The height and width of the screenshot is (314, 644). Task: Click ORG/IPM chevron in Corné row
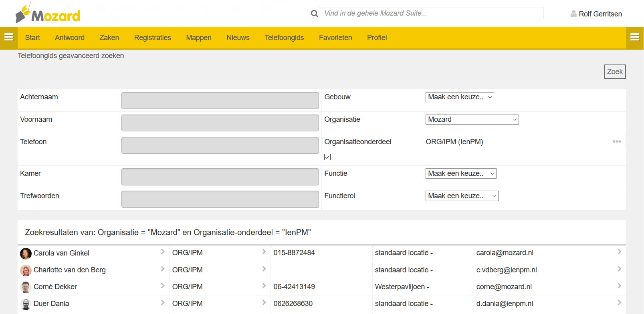tap(264, 286)
